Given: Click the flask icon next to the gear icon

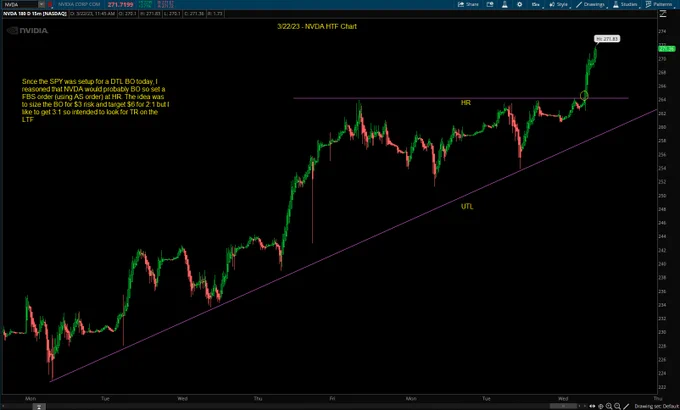Looking at the screenshot, I should tap(505, 4).
